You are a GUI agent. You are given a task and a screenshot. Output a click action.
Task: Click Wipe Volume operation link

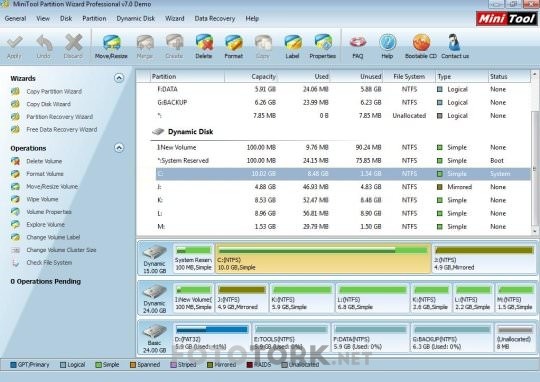[x=42, y=199]
